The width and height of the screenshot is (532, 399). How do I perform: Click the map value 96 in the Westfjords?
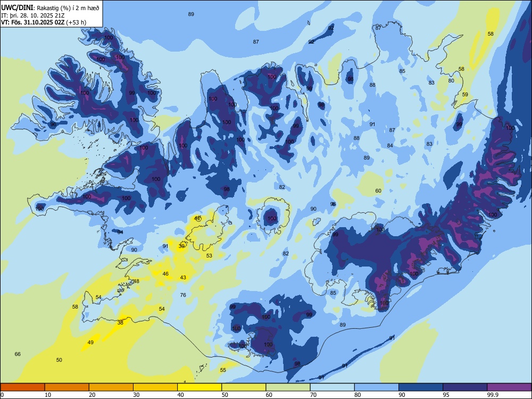[53, 124]
